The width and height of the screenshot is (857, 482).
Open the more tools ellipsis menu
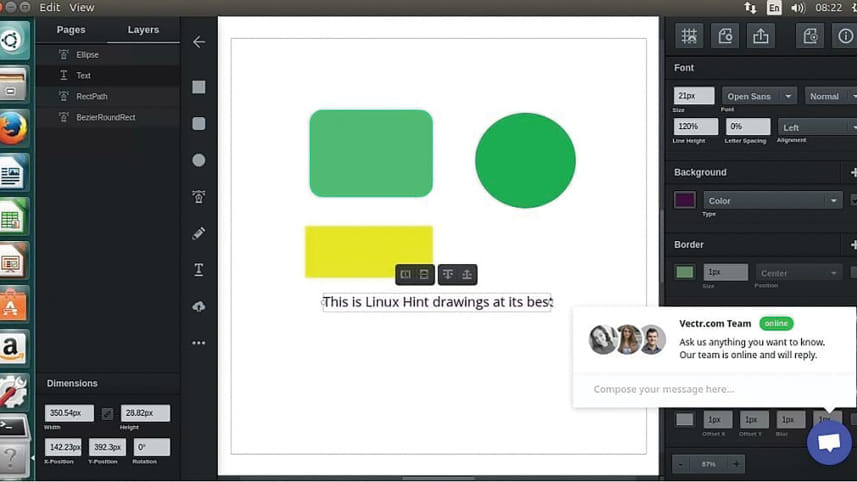[199, 343]
